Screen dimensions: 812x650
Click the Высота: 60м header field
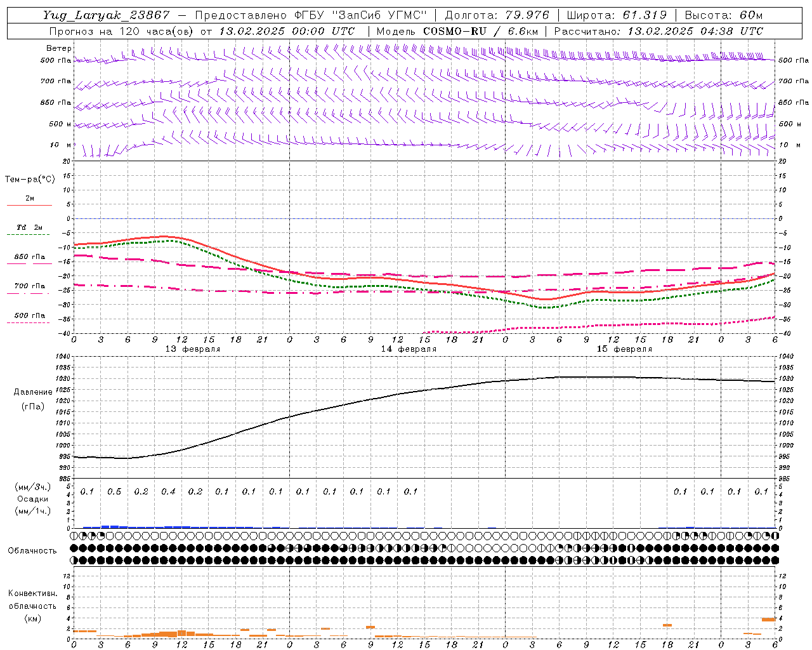click(x=724, y=15)
